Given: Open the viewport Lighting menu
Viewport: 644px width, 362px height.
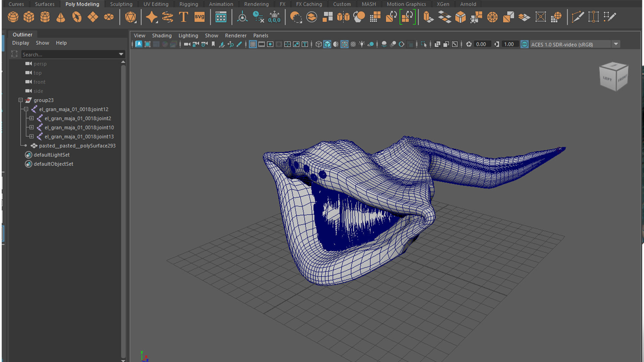Looking at the screenshot, I should tap(188, 36).
